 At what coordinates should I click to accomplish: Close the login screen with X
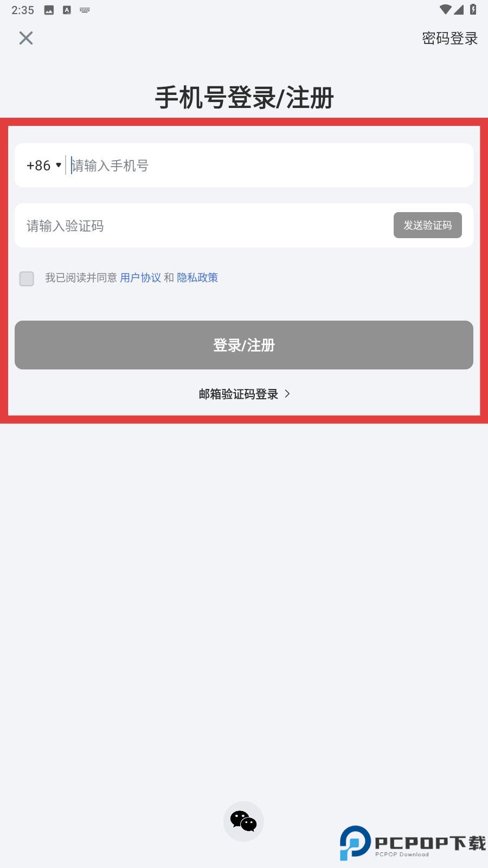coord(26,38)
